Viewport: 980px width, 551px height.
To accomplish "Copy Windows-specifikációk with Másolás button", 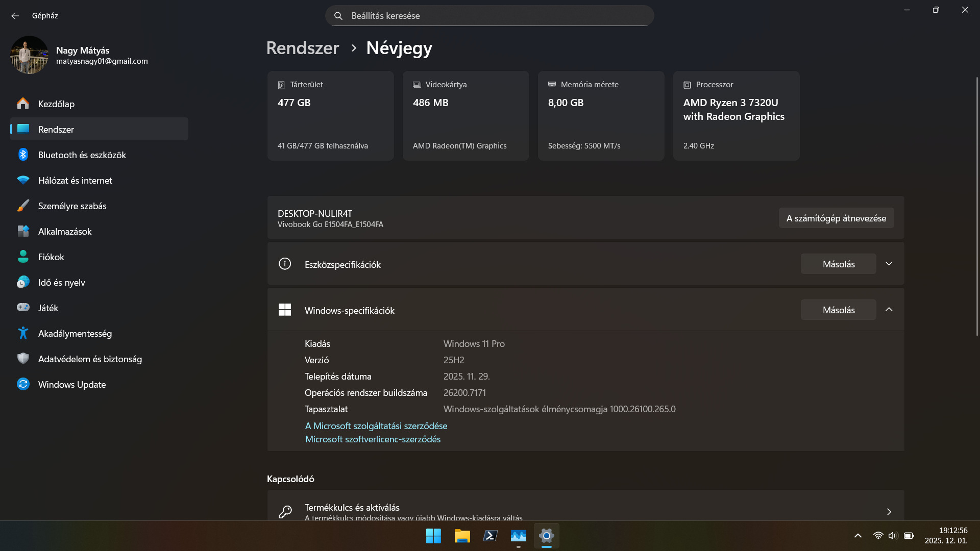I will (838, 310).
